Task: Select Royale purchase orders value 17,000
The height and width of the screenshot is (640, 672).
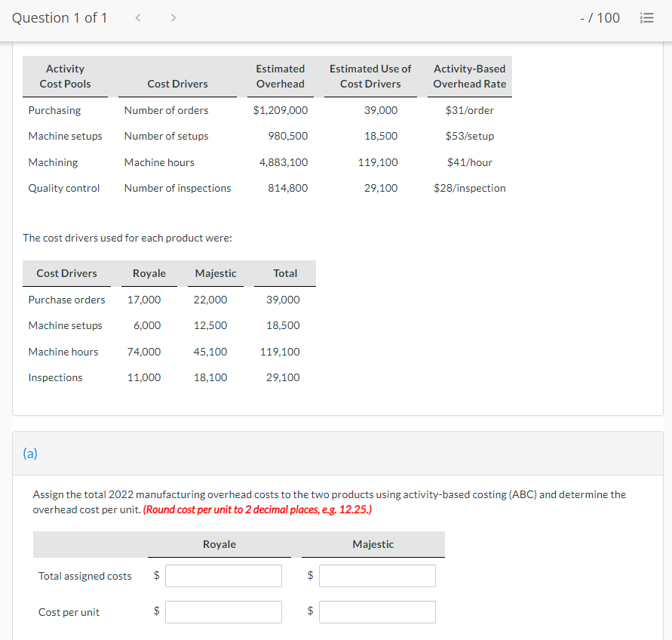Action: [144, 300]
